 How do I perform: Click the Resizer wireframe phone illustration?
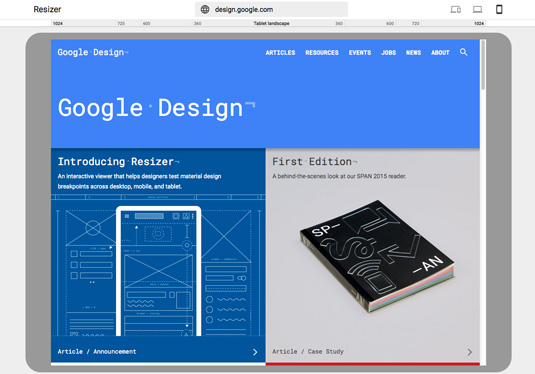click(159, 271)
